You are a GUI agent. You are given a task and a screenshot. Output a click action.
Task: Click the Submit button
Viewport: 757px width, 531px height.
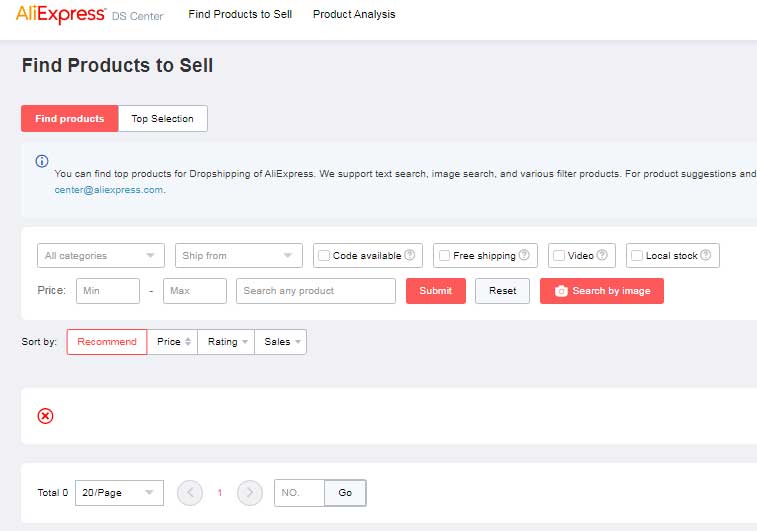pos(435,291)
